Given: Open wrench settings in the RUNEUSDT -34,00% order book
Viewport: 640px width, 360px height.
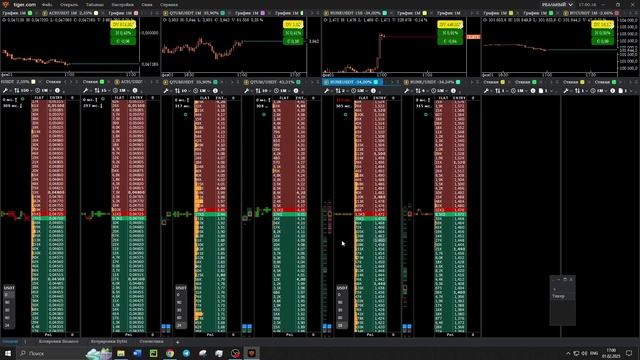Looking at the screenshot, I should (x=327, y=91).
